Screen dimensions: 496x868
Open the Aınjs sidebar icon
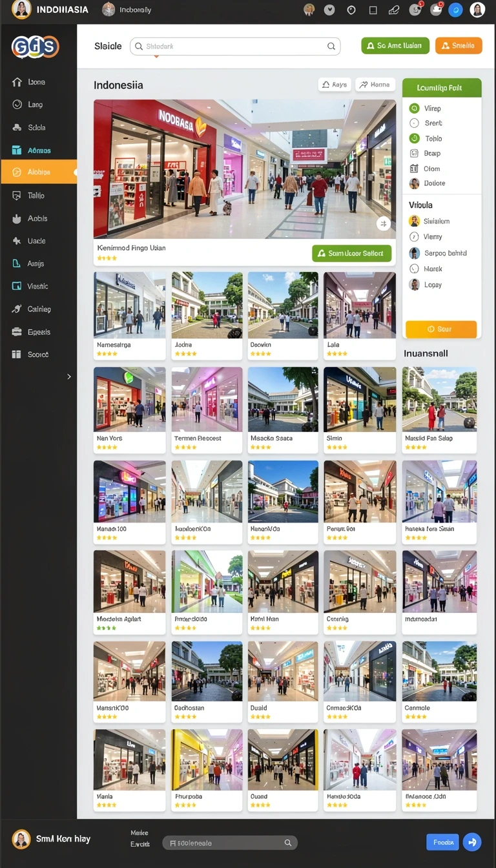coord(17,263)
